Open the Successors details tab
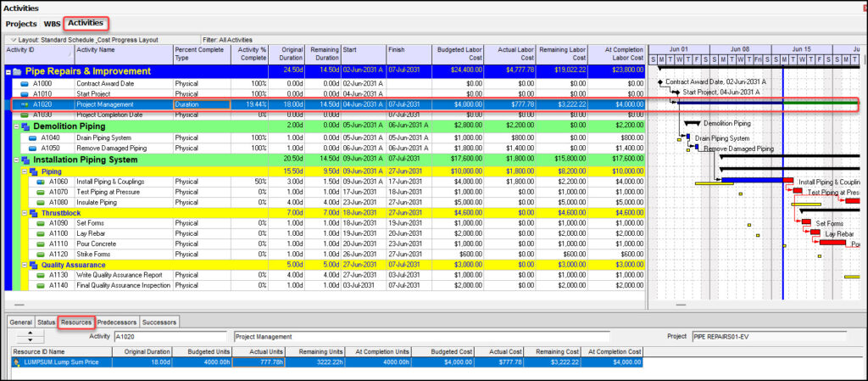 point(159,322)
